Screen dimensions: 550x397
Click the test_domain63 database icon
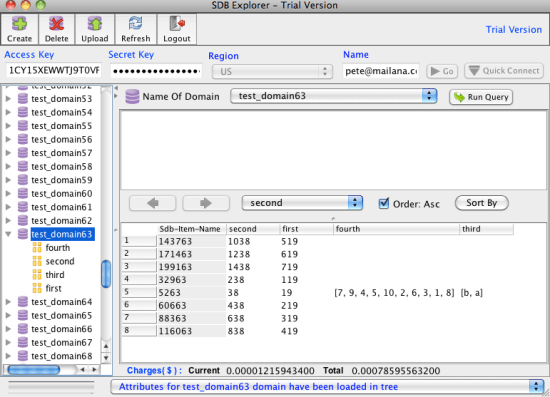[x=23, y=234]
